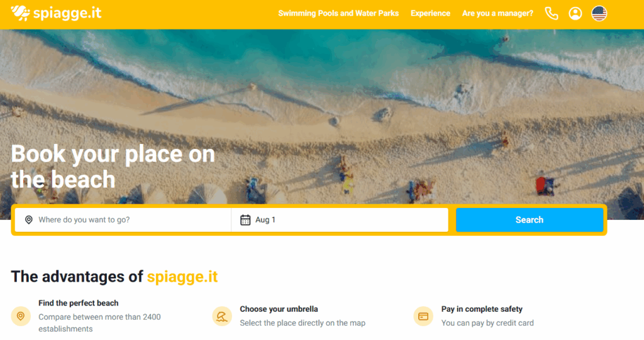Viewport: 644px width, 340px height.
Task: Select the Find the perfect beach heading
Action: 79,303
